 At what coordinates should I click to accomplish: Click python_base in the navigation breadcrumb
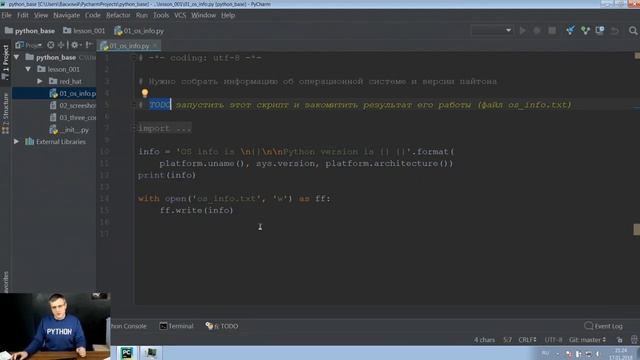pyautogui.click(x=30, y=31)
